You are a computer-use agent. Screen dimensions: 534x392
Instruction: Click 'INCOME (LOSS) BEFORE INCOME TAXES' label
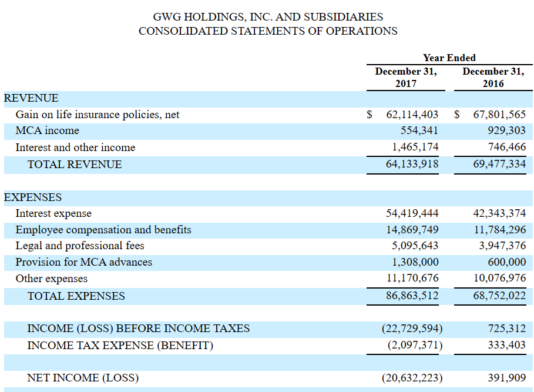(x=138, y=329)
